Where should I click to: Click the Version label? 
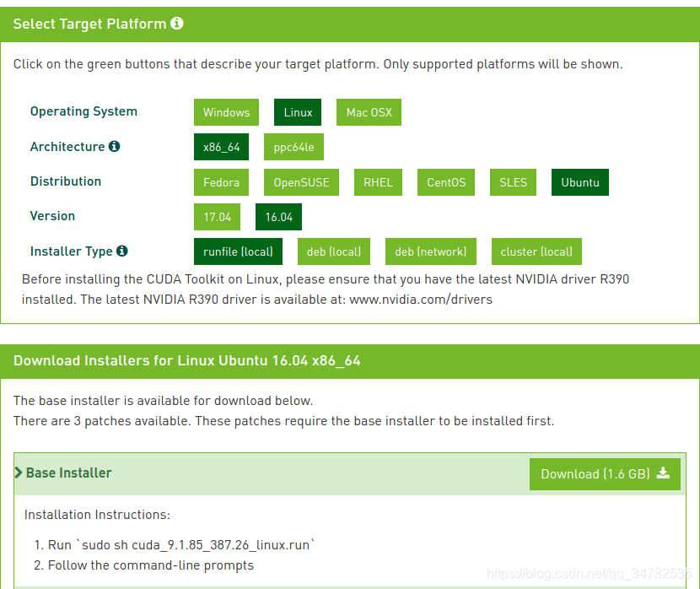52,216
